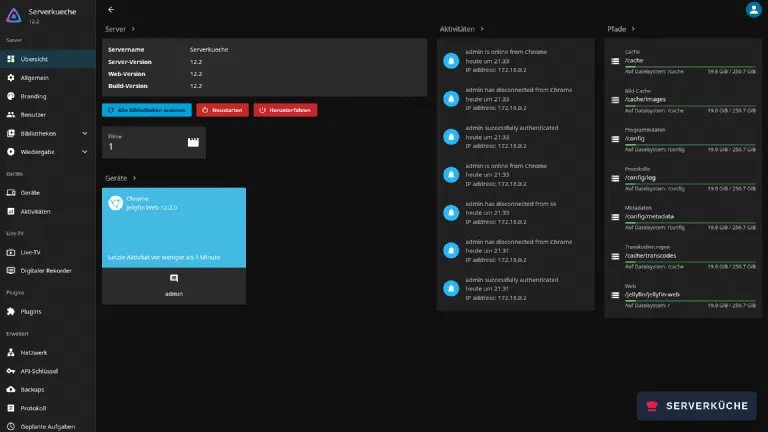Click the Geräte devices icon
Image resolution: width=768 pixels, height=432 pixels.
pos(11,192)
